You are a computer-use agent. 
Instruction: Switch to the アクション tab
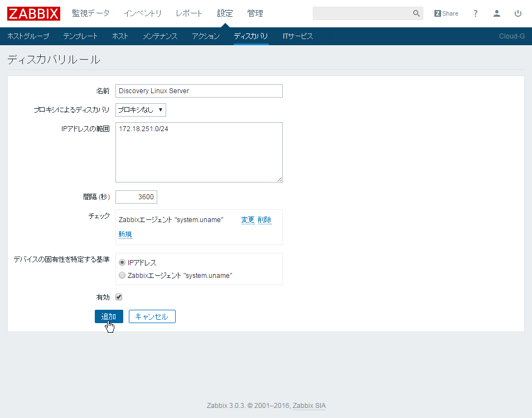tap(206, 35)
